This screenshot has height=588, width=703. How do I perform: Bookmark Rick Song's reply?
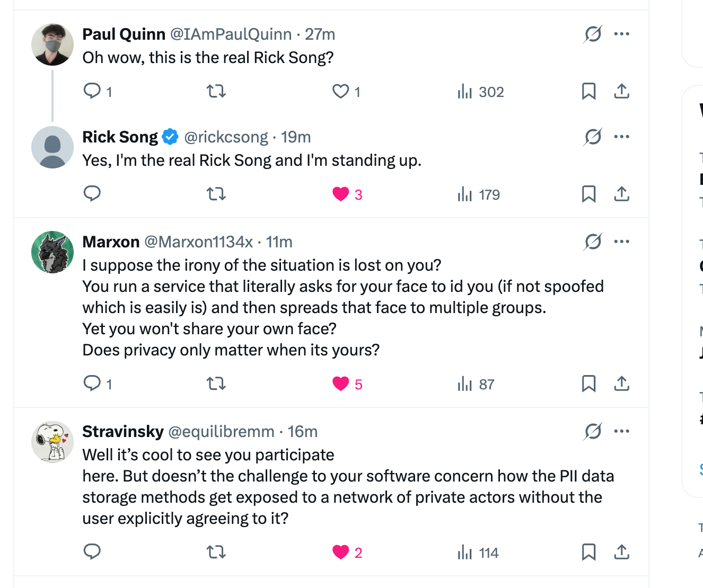[x=588, y=194]
